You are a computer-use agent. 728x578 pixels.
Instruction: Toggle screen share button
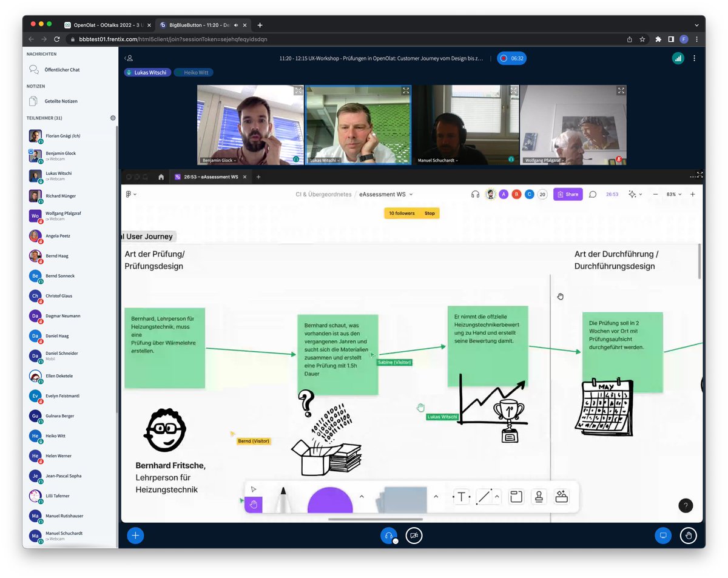coord(663,536)
